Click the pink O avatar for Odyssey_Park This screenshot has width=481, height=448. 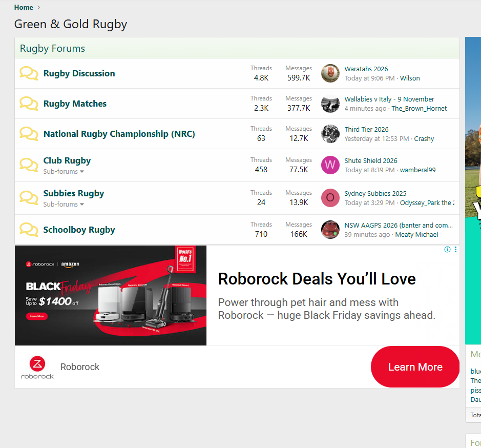pos(330,198)
